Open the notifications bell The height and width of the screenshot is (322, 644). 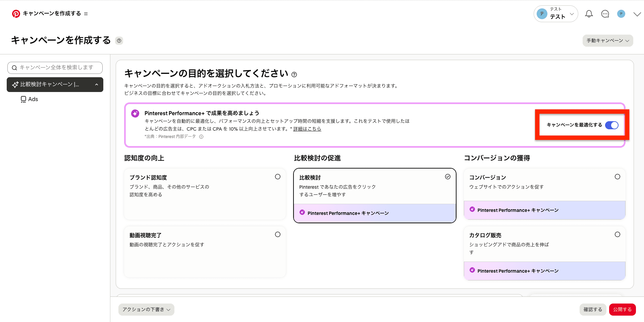(x=589, y=14)
